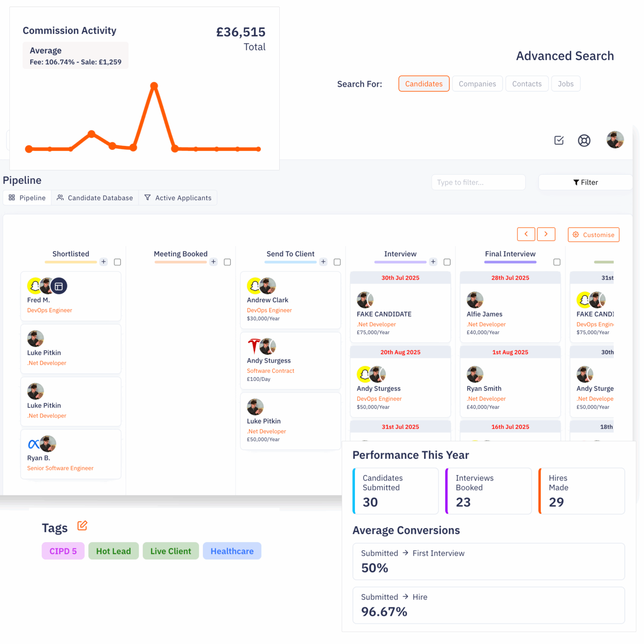Open pipeline settings via the Customise gear icon
Screen dimensions: 644x644
[x=576, y=235]
